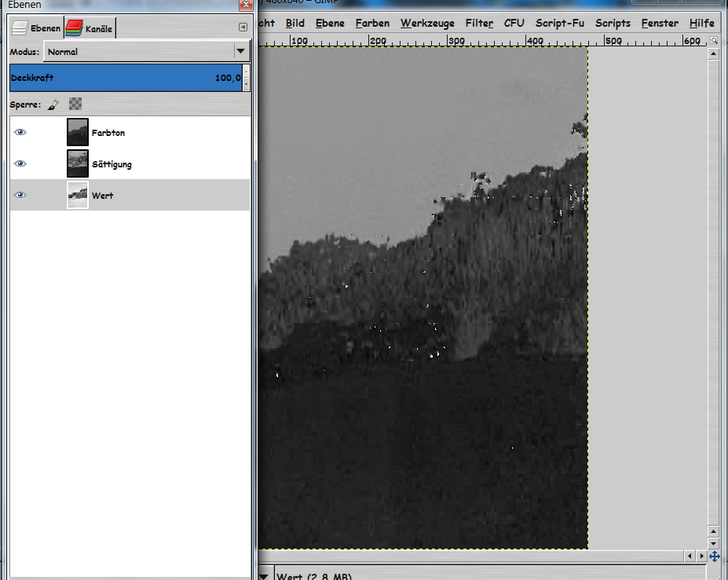Click the Sättigung layer thumbnail
The width and height of the screenshot is (728, 580).
(x=78, y=163)
